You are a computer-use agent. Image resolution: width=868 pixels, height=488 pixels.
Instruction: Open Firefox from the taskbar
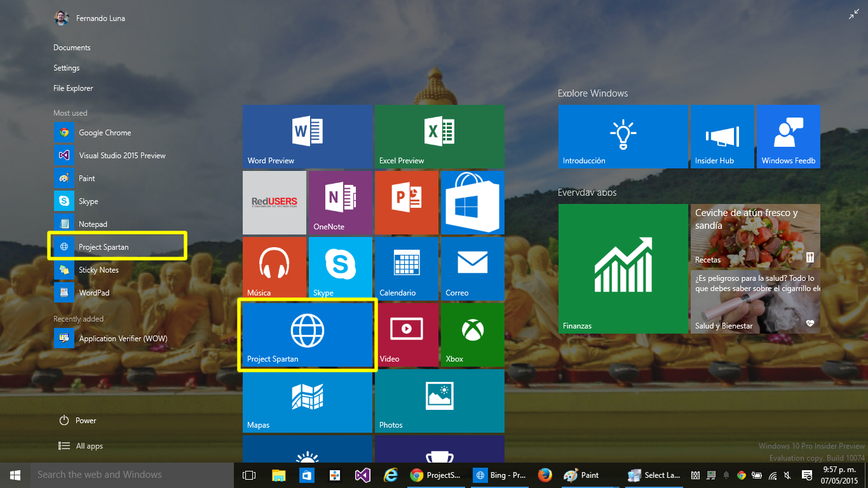(x=545, y=475)
